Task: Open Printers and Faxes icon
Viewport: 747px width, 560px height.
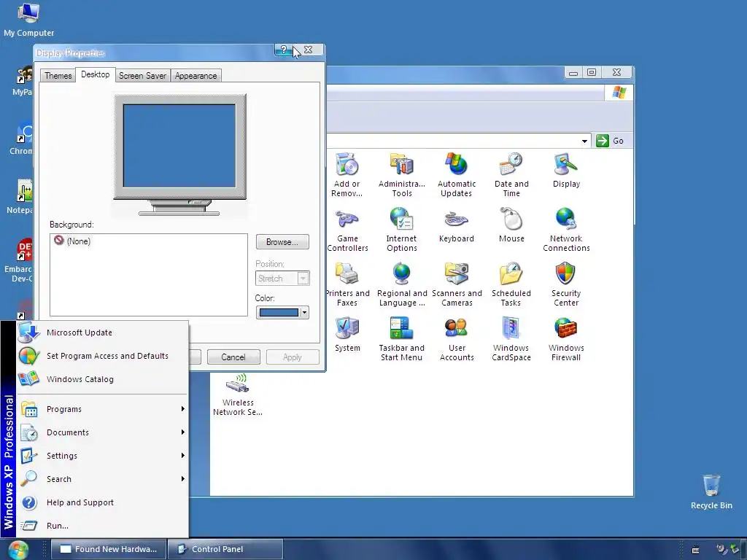Action: pos(347,284)
